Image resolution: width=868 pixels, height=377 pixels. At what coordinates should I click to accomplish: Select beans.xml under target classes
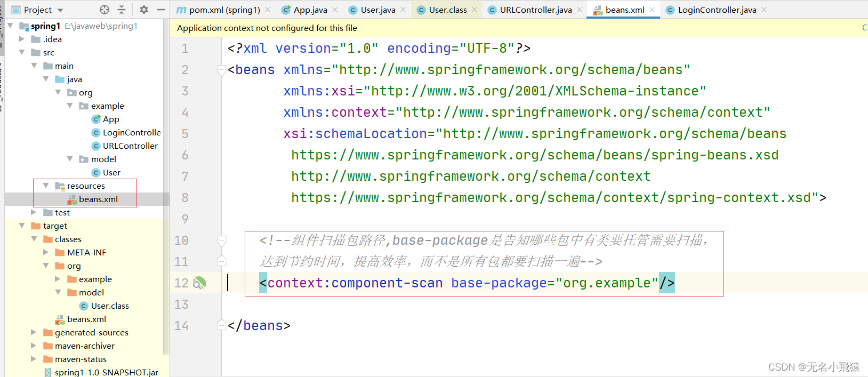[86, 319]
